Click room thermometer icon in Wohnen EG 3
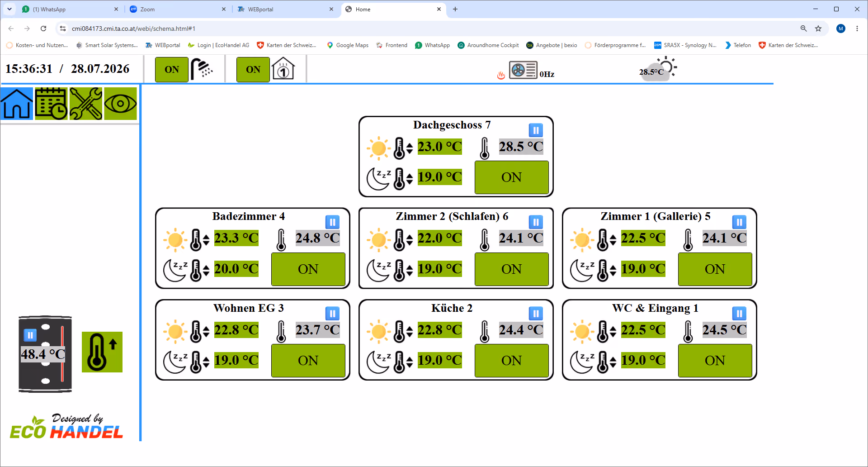868x467 pixels. (281, 331)
